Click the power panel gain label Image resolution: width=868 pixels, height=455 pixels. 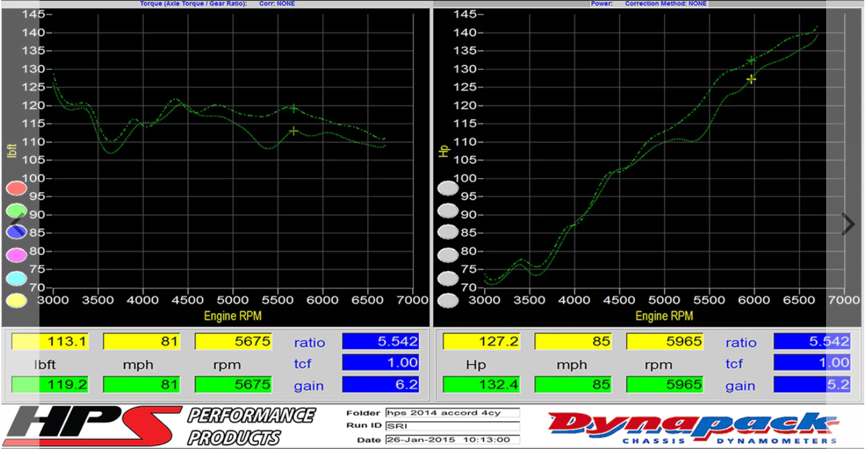point(740,386)
